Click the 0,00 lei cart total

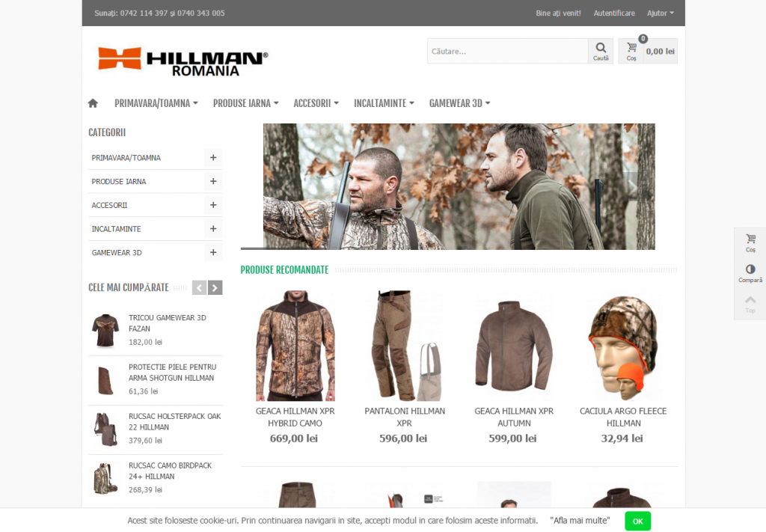pos(660,52)
